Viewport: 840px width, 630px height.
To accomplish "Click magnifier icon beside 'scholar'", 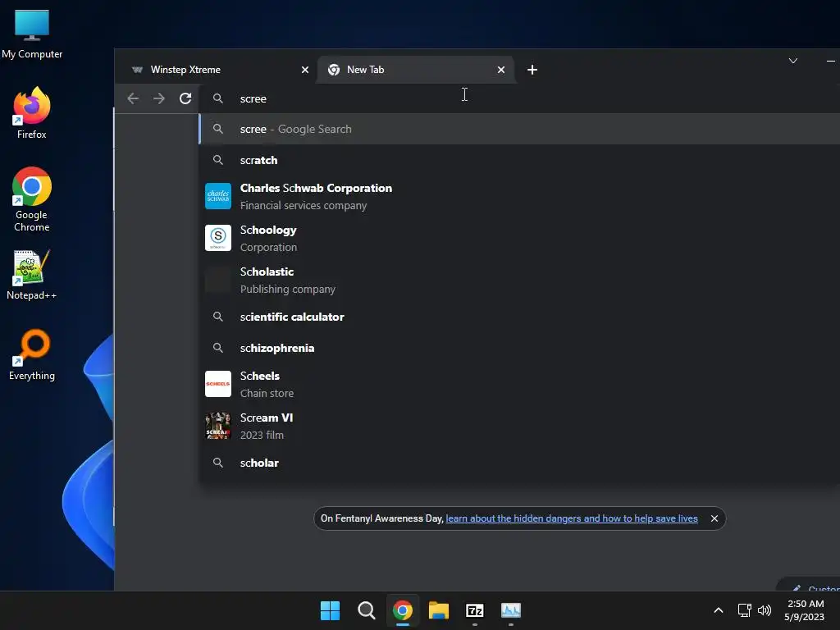I will (218, 463).
